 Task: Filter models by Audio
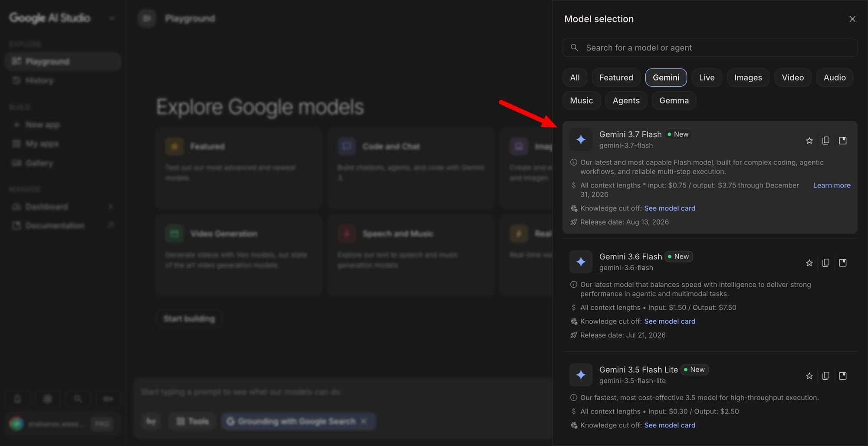tap(835, 78)
